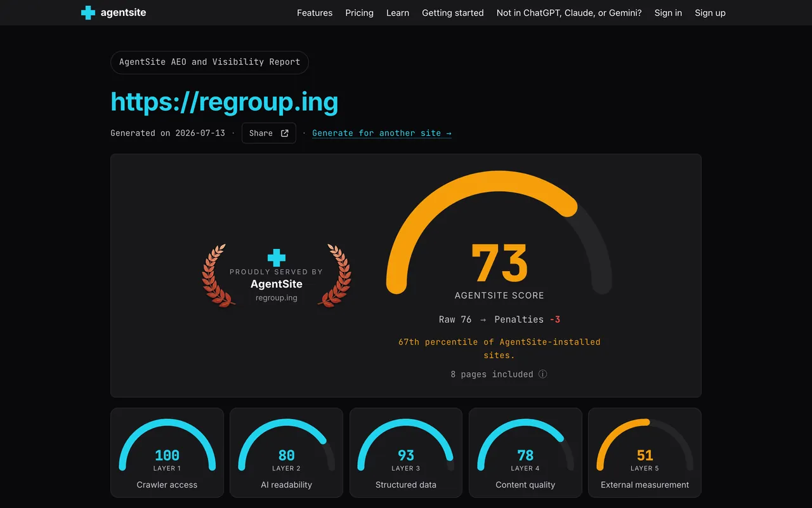
Task: Click the agentsite brand name
Action: click(123, 13)
